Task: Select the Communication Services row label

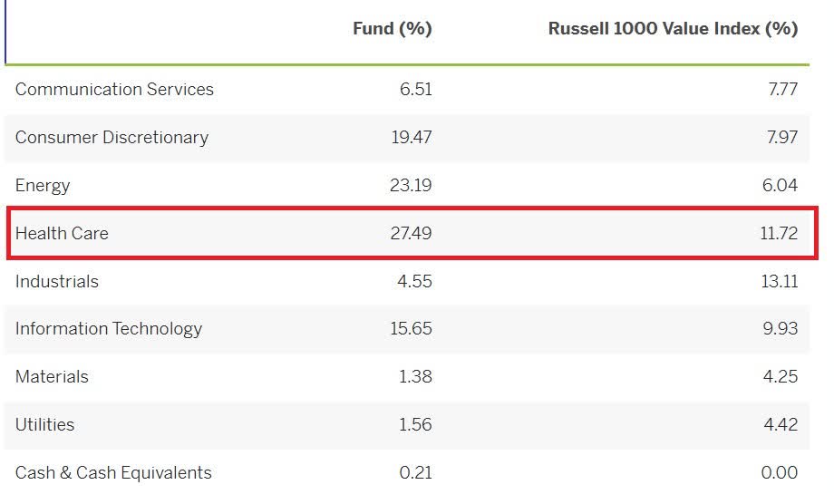Action: 114,89
